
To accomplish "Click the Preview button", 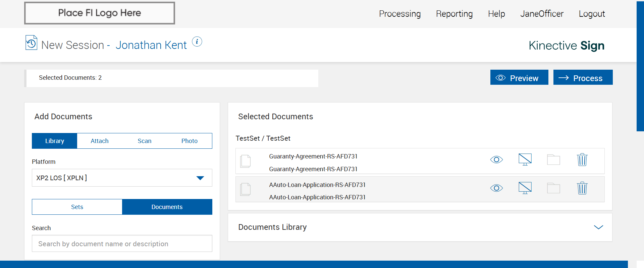I will tap(519, 78).
